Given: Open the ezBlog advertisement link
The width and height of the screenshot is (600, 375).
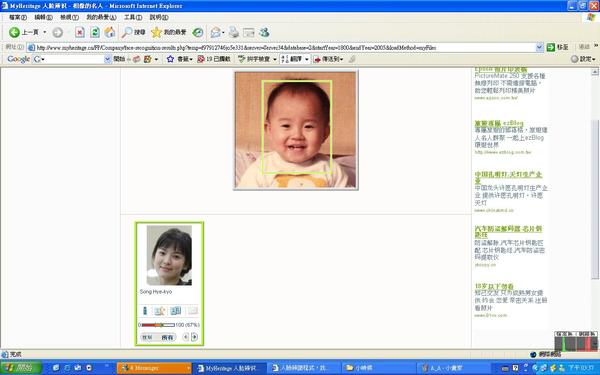Looking at the screenshot, I should [x=499, y=123].
